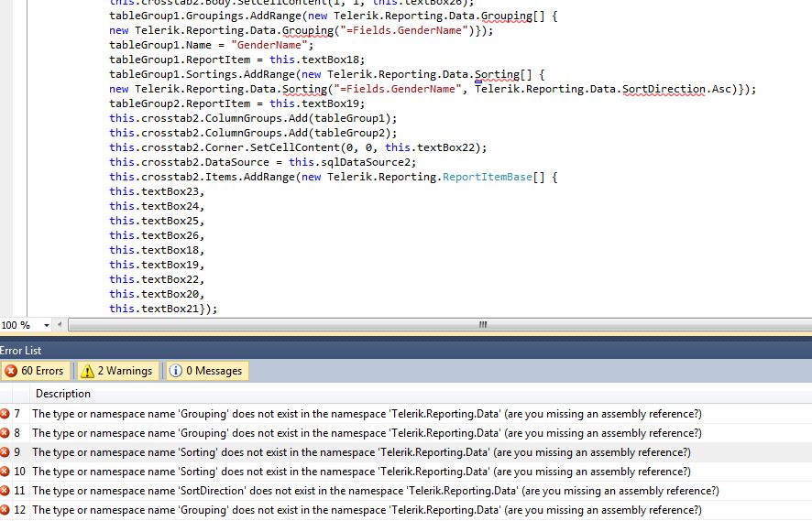
Task: Click the line 'this.crosstab2.DataSource = this.sqlDataSource2;'
Action: pos(262,162)
